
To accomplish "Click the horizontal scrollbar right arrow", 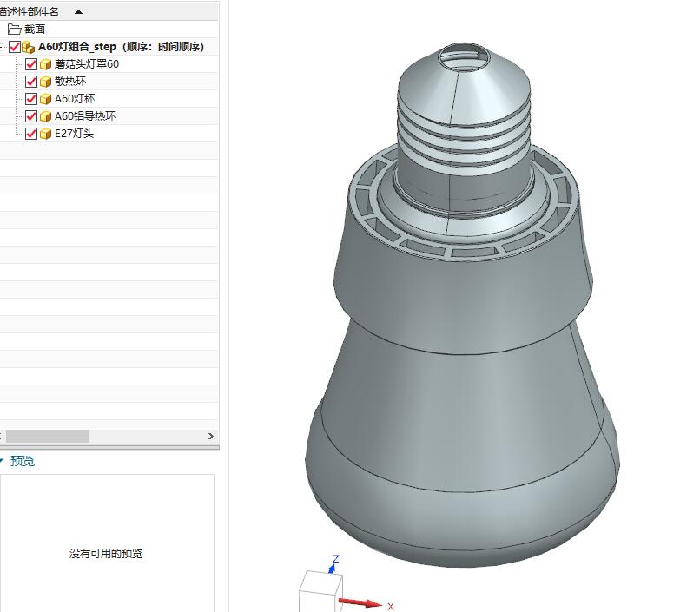I will point(211,437).
